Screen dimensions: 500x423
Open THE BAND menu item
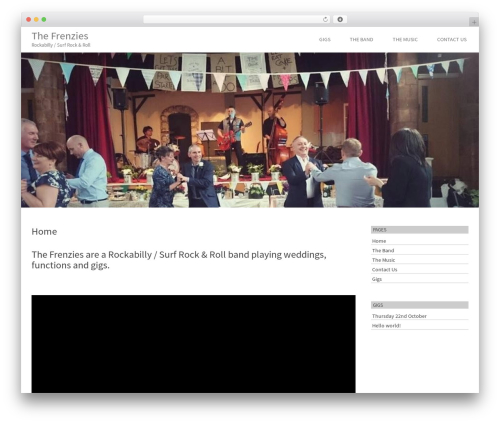tap(361, 39)
